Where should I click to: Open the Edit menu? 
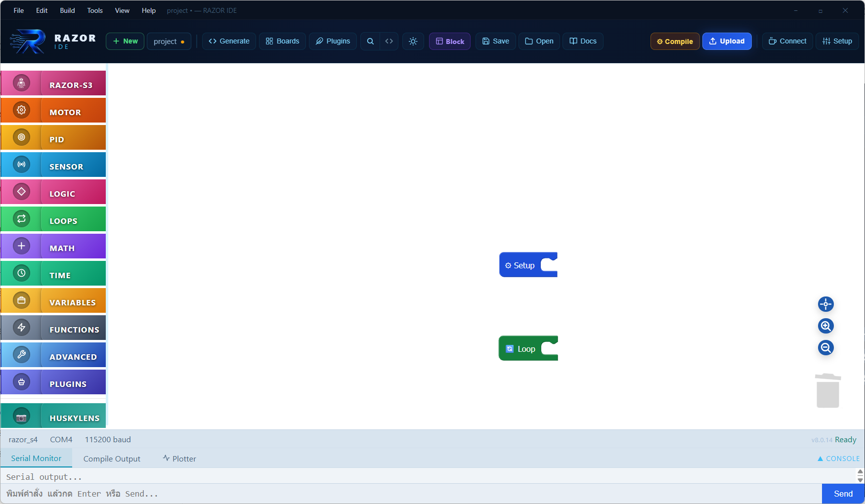[x=42, y=10]
